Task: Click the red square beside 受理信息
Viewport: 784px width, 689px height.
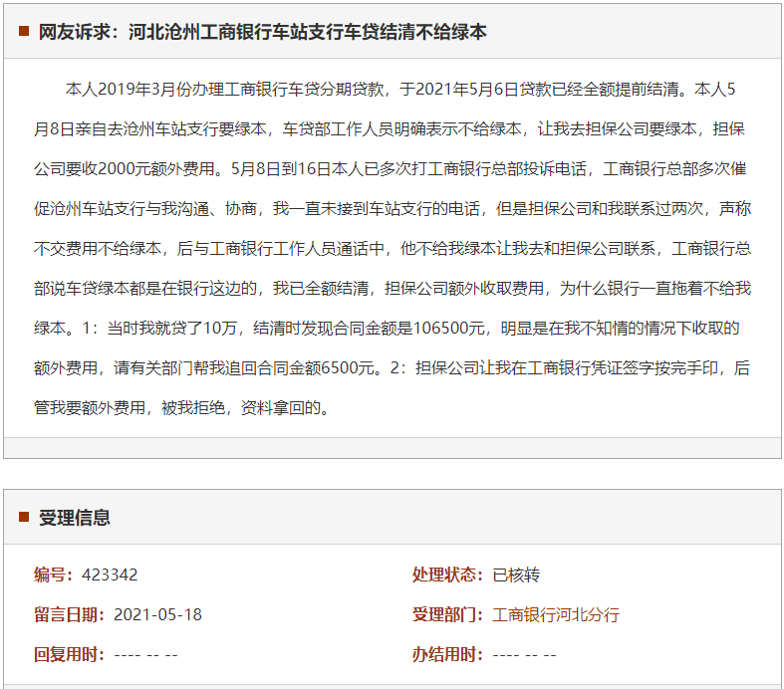Action: (x=24, y=517)
